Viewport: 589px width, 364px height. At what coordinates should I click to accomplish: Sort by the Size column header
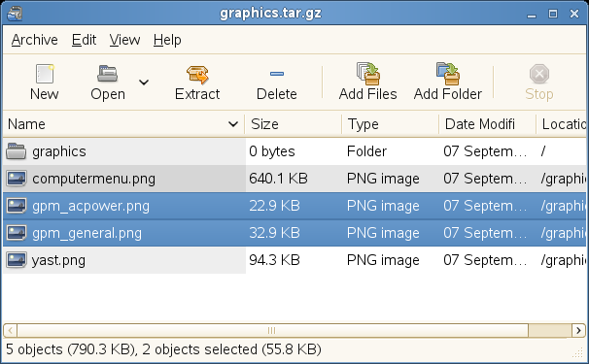293,124
